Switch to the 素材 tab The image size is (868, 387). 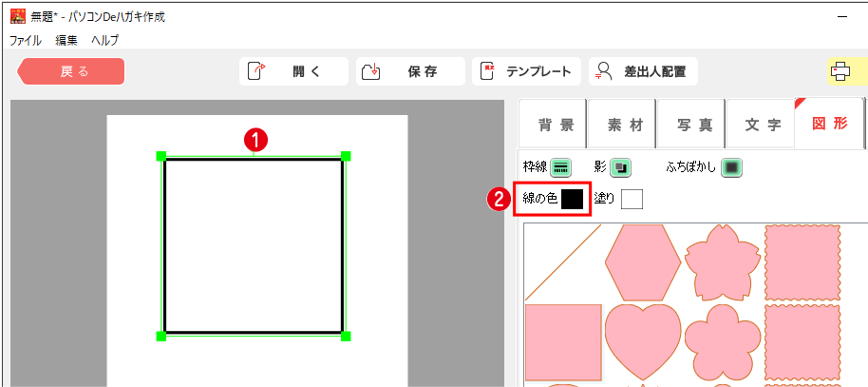(x=622, y=125)
